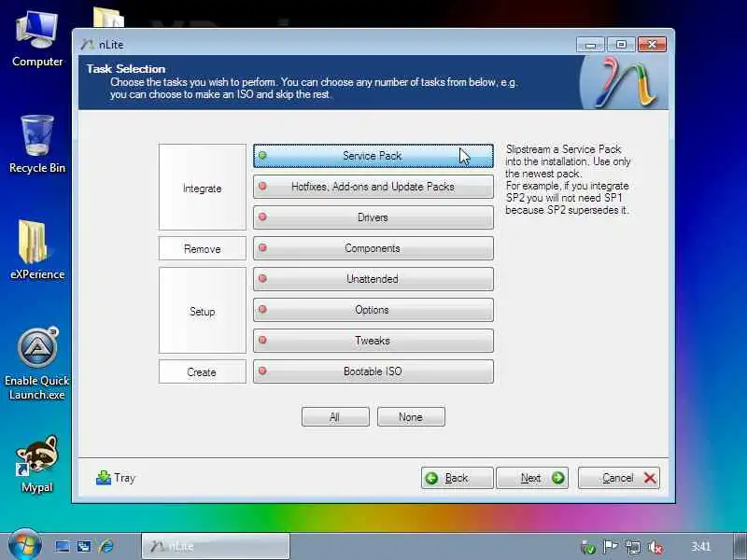Select the Recycle Bin desktop icon
This screenshot has height=560, width=747.
(37, 145)
